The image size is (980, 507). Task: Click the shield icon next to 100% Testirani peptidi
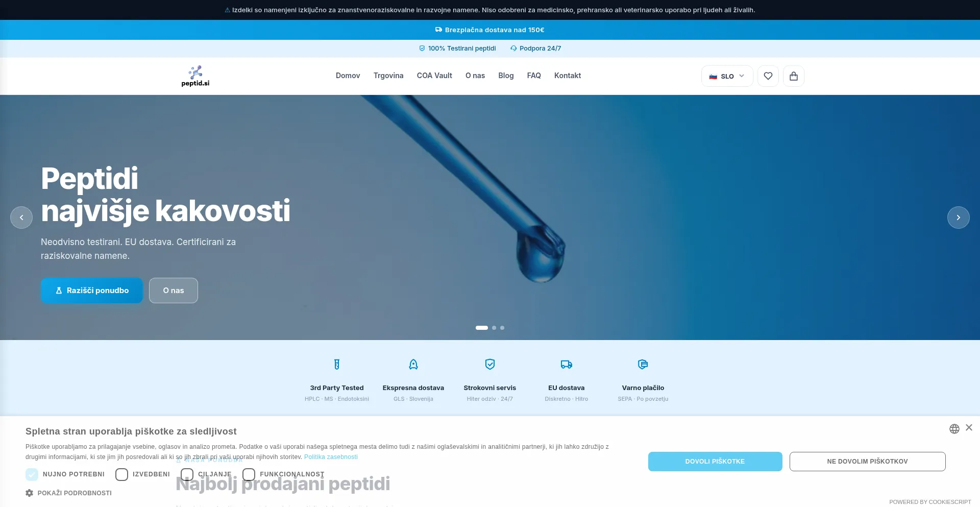coord(422,48)
